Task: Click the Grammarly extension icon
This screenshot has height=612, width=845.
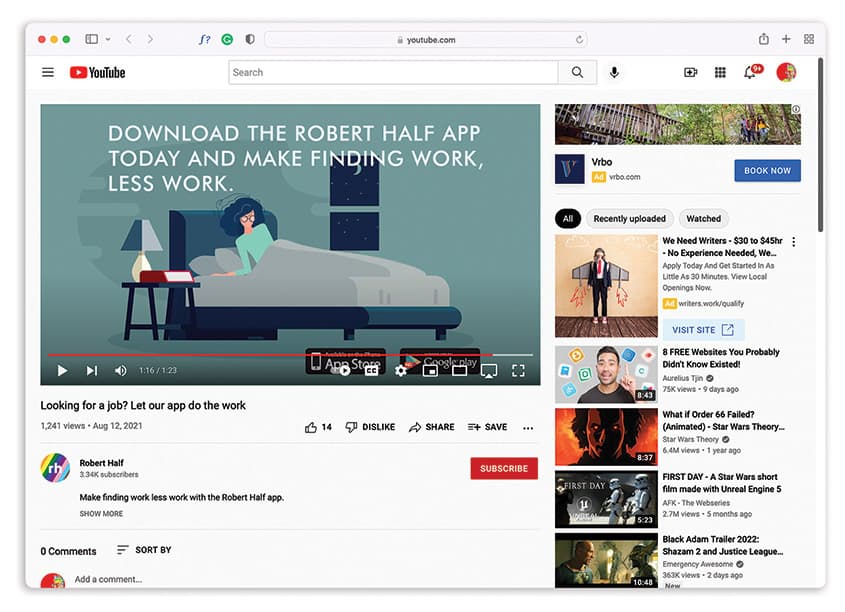Action: point(227,39)
